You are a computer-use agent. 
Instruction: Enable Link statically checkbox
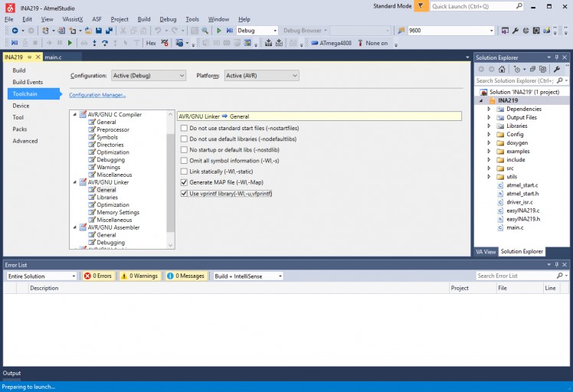point(184,171)
